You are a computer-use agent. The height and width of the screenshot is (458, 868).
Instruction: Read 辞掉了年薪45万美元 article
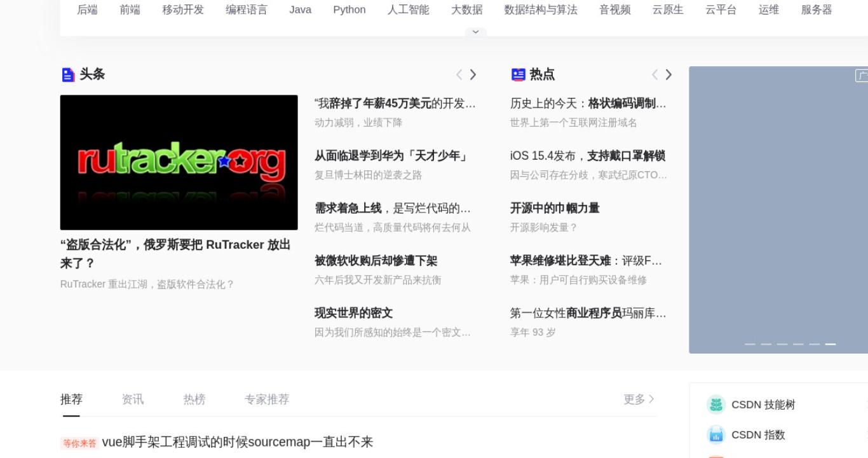pos(395,103)
